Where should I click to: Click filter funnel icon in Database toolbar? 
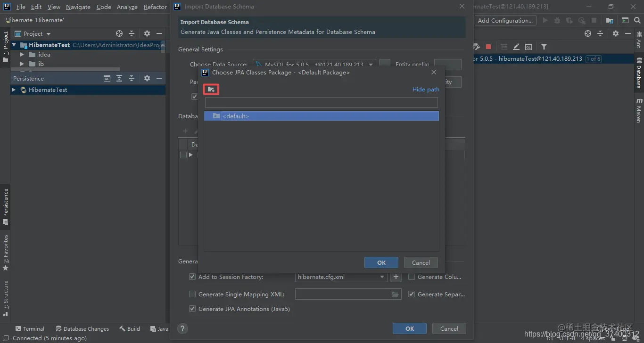point(544,47)
